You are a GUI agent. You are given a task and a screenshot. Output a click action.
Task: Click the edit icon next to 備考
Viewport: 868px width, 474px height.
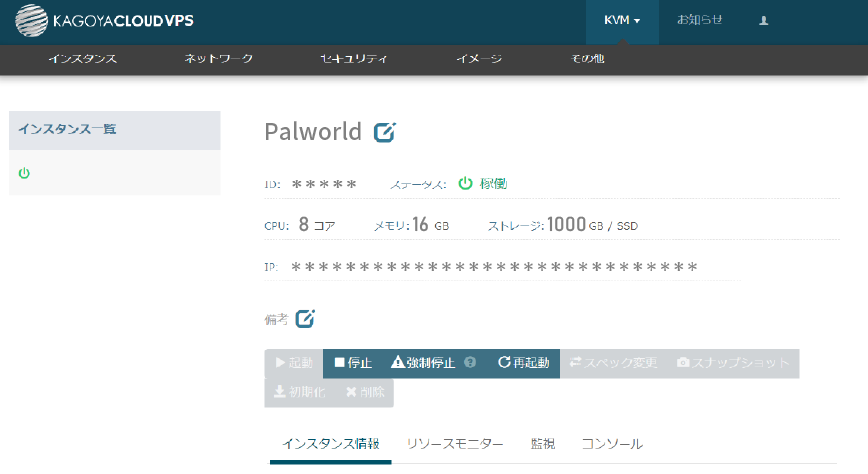tap(305, 319)
